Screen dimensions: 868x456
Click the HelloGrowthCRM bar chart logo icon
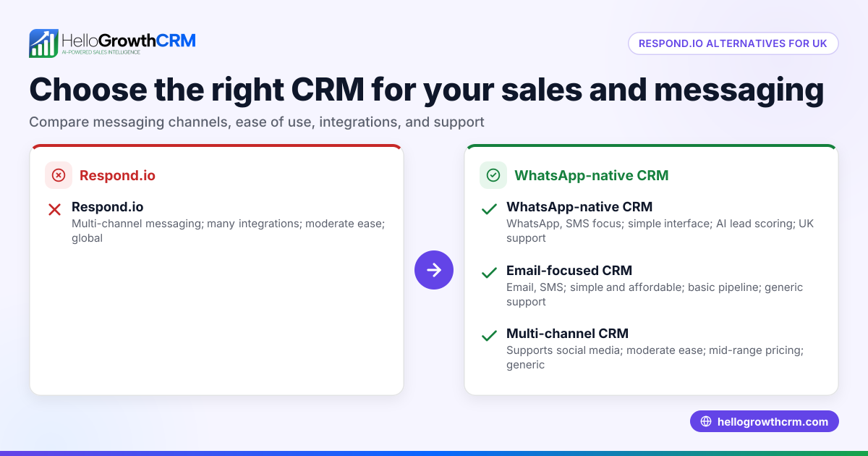click(x=43, y=43)
